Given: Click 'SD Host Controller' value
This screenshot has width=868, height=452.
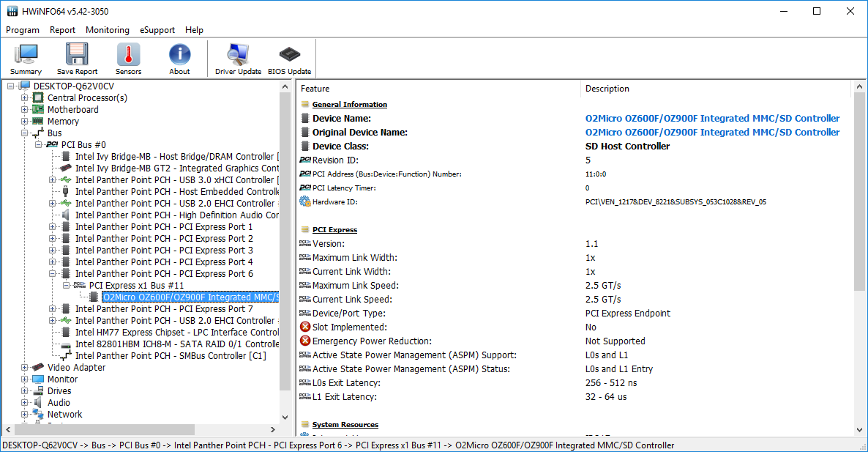Looking at the screenshot, I should point(627,147).
